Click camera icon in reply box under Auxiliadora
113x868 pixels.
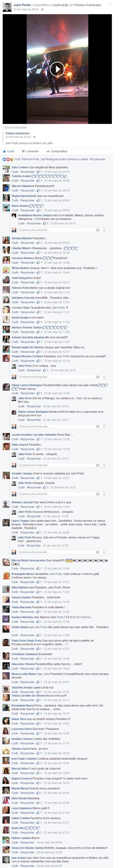click(x=97, y=230)
